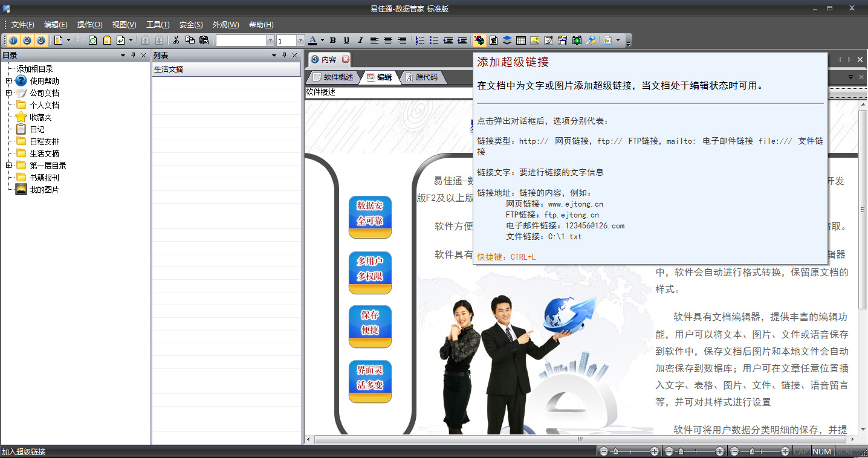The height and width of the screenshot is (458, 868).
Task: Click the numbered list icon
Action: (420, 40)
